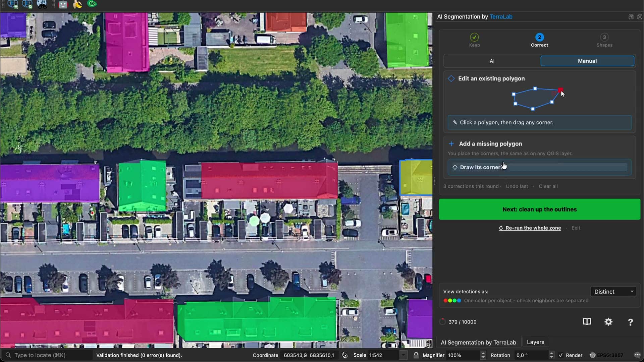
Task: Select the long crimson roof polygon in map center
Action: click(x=269, y=181)
